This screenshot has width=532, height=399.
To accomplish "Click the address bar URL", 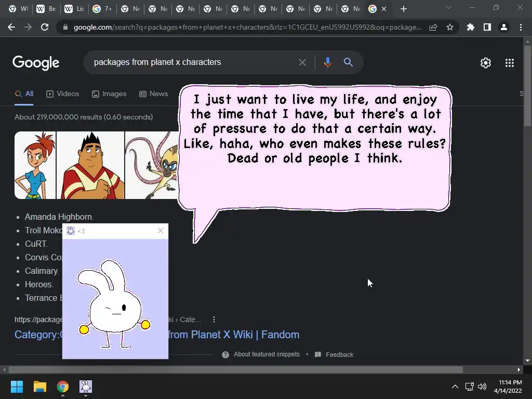I will [x=247, y=27].
